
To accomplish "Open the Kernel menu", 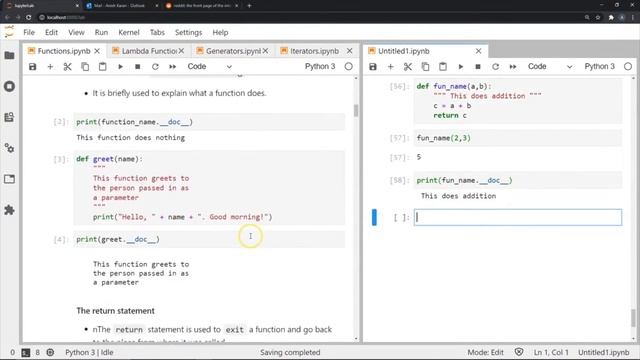I will [129, 32].
